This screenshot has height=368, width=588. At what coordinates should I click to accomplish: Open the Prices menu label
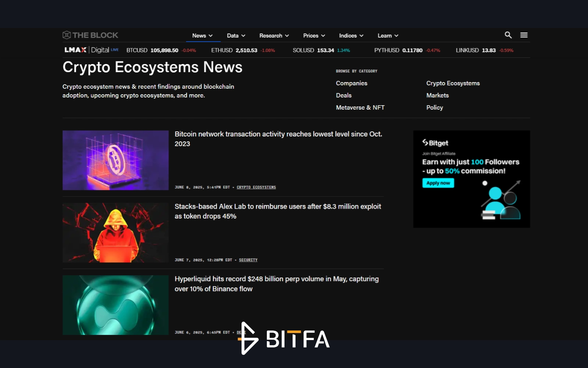point(311,36)
